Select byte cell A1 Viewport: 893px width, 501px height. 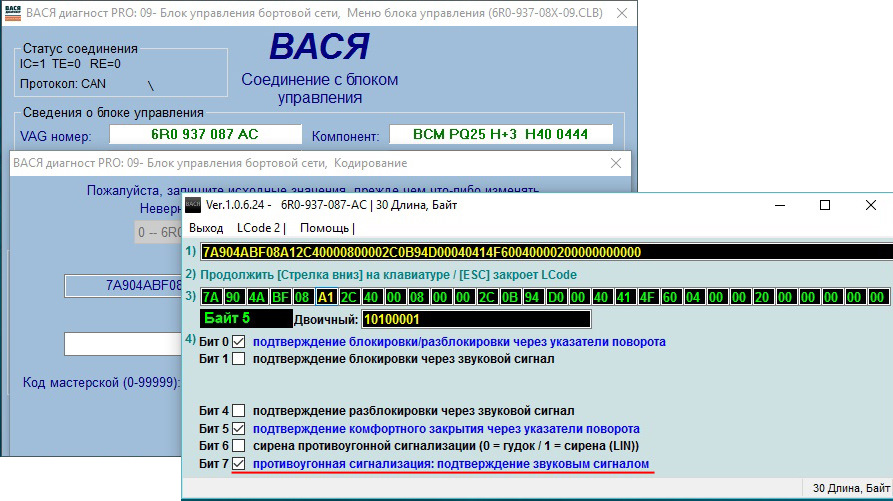coord(326,297)
